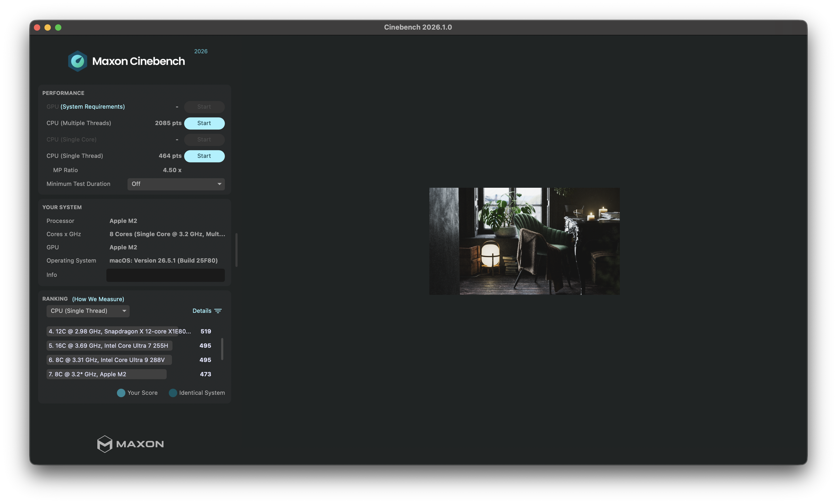837x504 pixels.
Task: Click the Details link in Ranking
Action: (202, 311)
